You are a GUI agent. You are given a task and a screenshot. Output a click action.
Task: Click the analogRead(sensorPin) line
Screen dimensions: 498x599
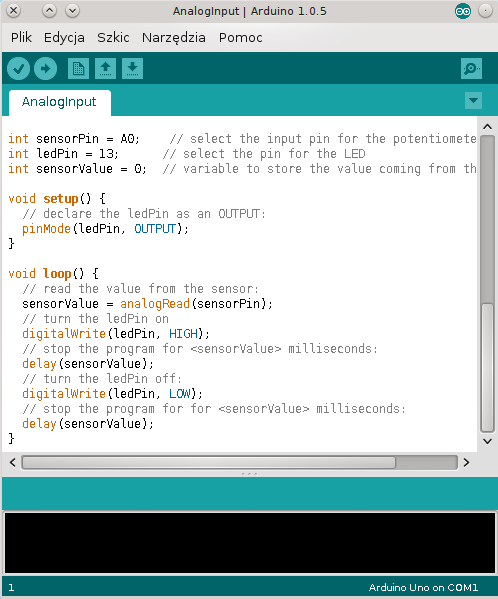pos(147,304)
